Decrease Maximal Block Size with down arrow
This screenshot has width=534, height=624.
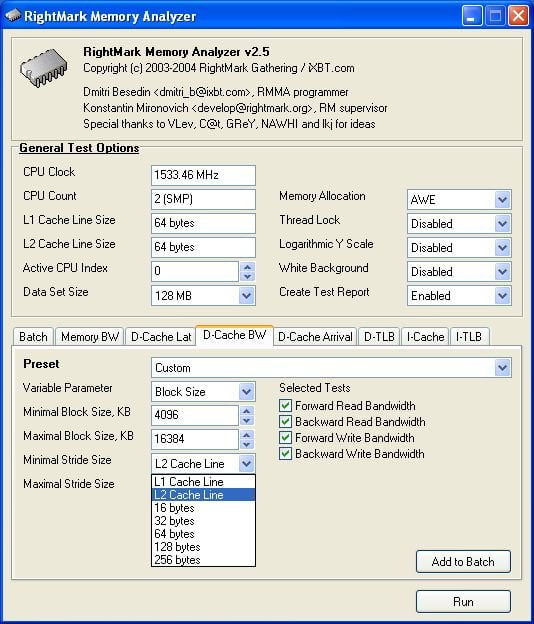[x=247, y=444]
